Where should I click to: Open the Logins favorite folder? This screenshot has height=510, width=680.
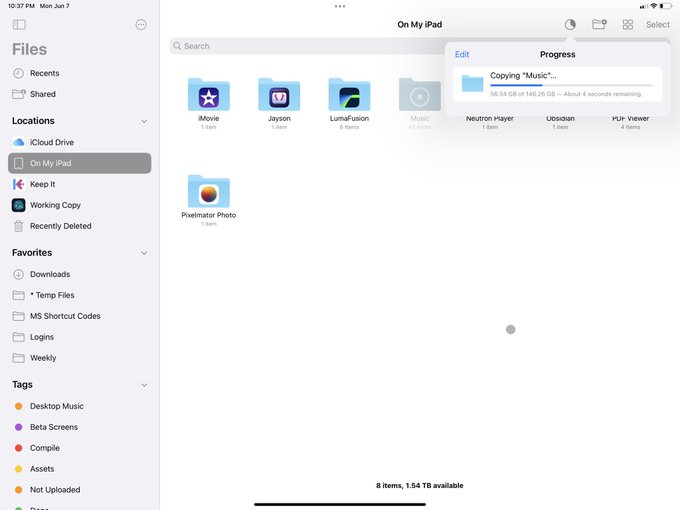[x=80, y=337]
